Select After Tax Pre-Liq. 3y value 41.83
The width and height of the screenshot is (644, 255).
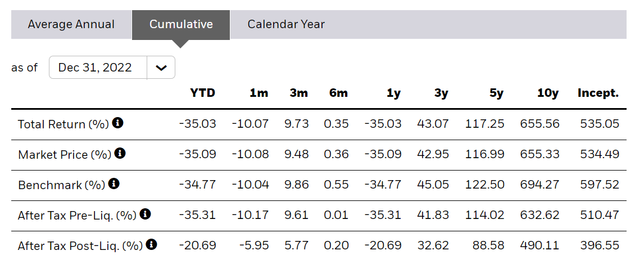click(433, 214)
